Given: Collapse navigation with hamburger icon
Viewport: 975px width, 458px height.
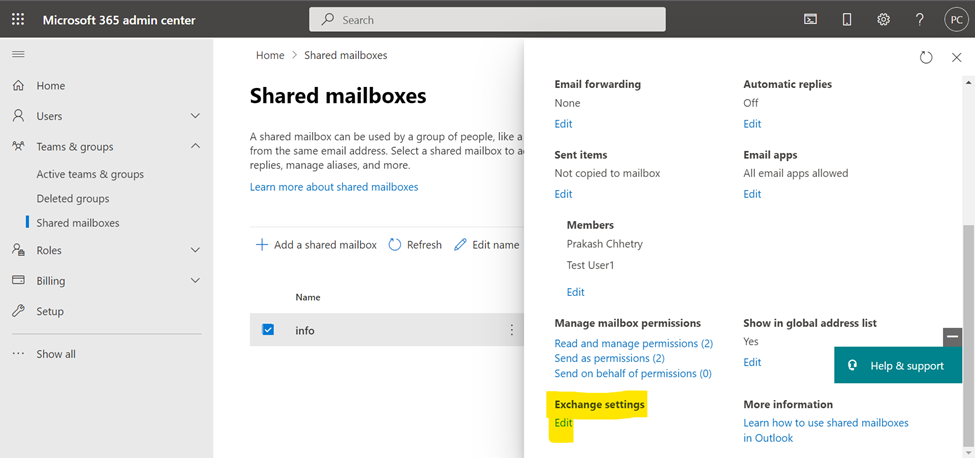Looking at the screenshot, I should tap(19, 55).
